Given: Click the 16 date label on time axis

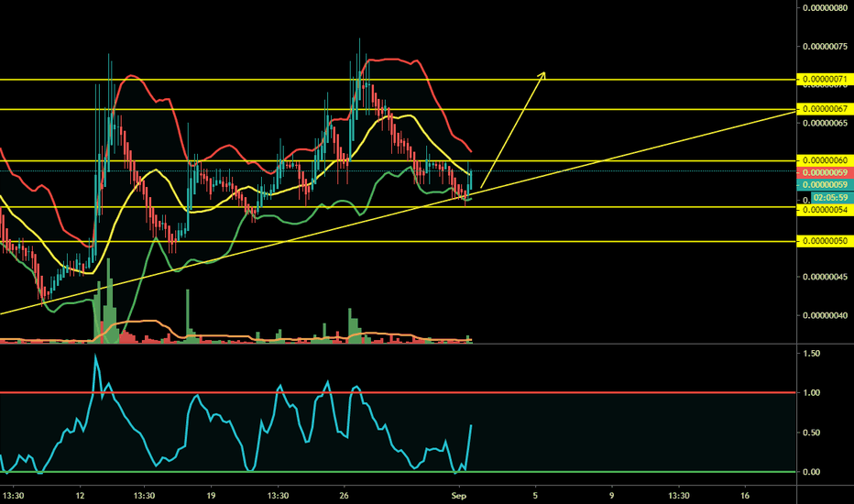Looking at the screenshot, I should pyautogui.click(x=745, y=495).
